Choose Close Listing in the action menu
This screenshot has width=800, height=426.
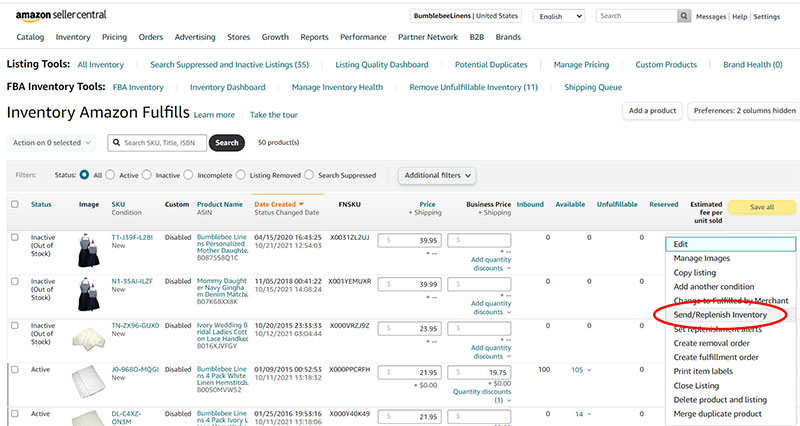(x=696, y=386)
